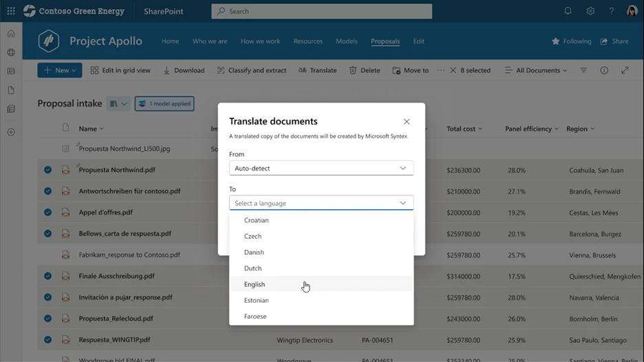Click the file type column icon
Screen dimensions: 644x362
[66, 127]
